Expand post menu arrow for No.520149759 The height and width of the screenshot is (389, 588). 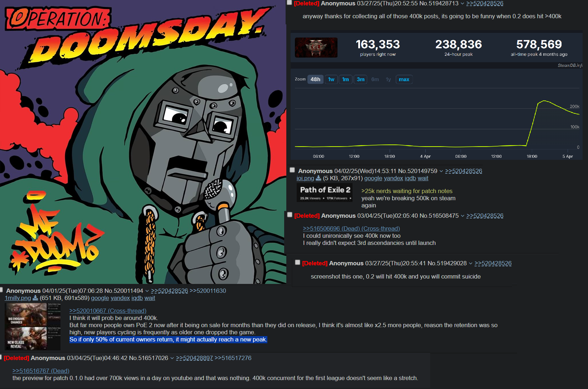(441, 171)
